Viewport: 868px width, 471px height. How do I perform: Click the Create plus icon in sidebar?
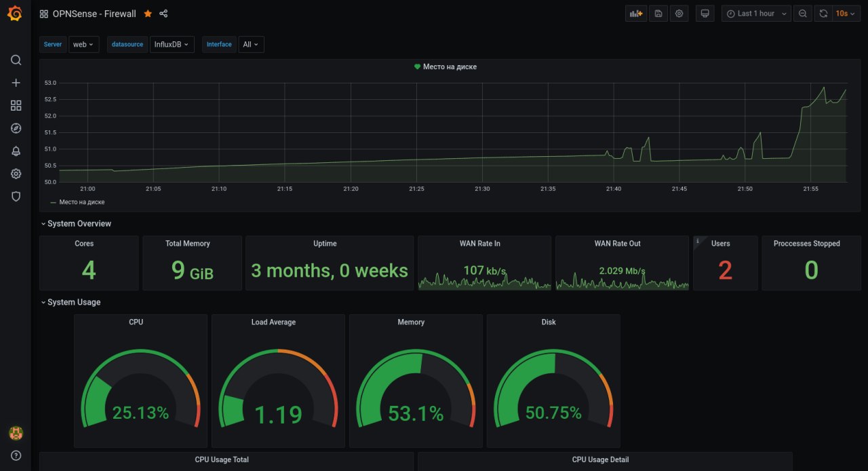pyautogui.click(x=16, y=83)
